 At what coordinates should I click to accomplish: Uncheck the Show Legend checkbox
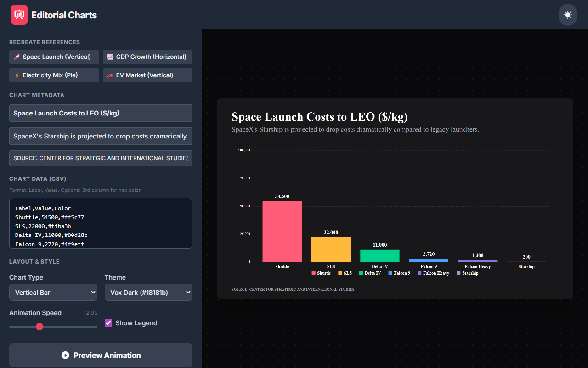pos(108,323)
